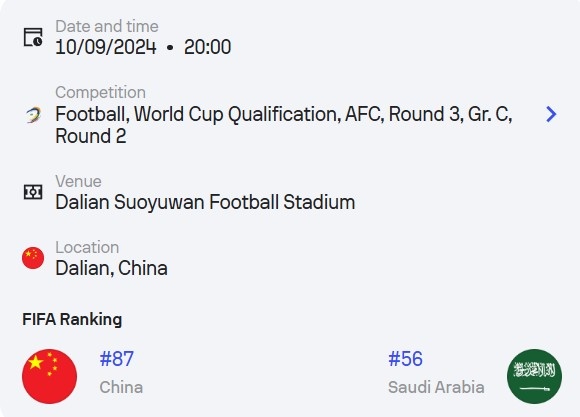Click the Saudi Arabia flag icon
This screenshot has width=580, height=417.
(535, 376)
